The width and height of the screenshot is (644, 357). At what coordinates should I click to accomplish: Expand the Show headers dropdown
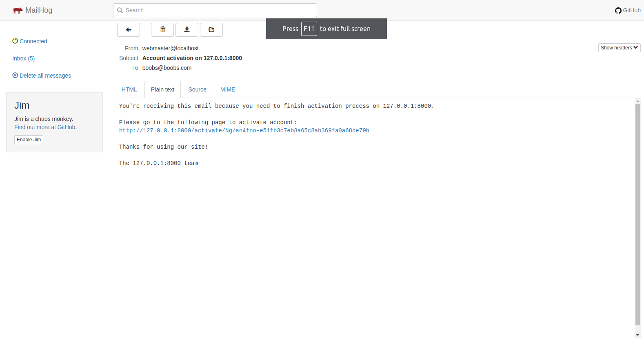coord(619,48)
